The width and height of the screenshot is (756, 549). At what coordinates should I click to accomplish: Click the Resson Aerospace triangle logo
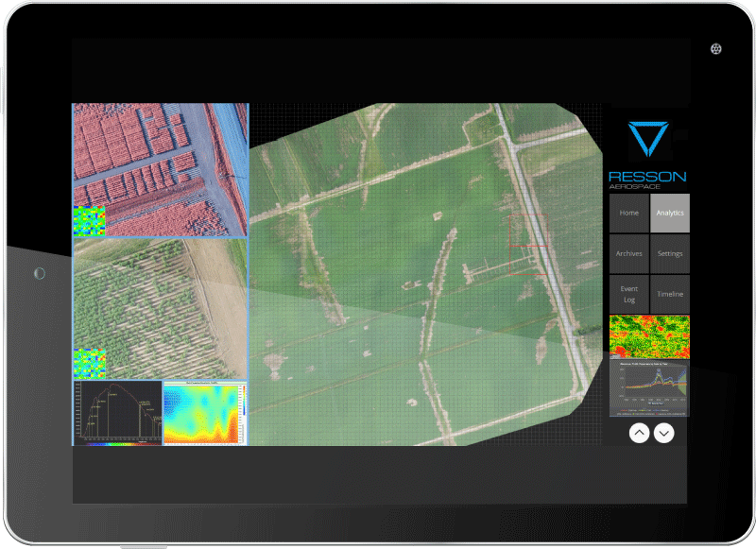click(x=647, y=139)
